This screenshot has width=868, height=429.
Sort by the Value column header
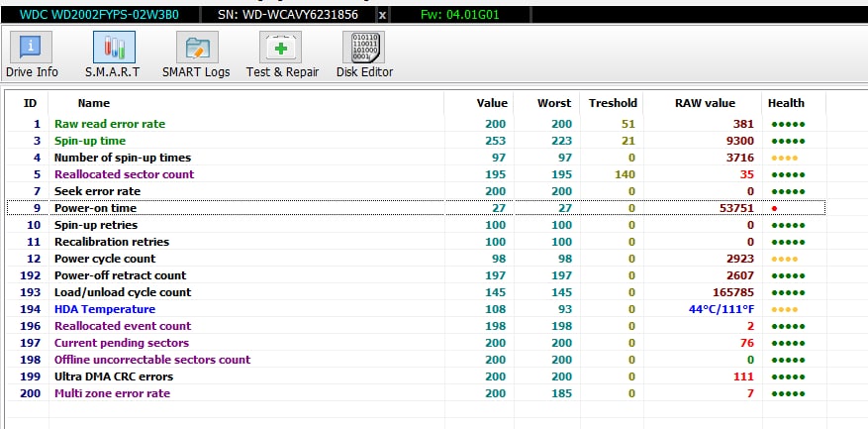[x=492, y=103]
